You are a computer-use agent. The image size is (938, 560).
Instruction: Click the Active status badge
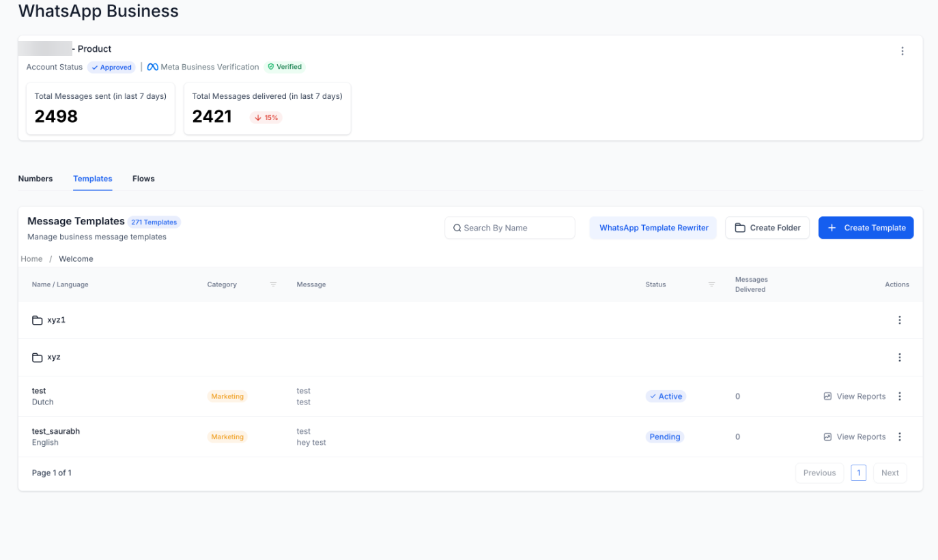(x=666, y=396)
